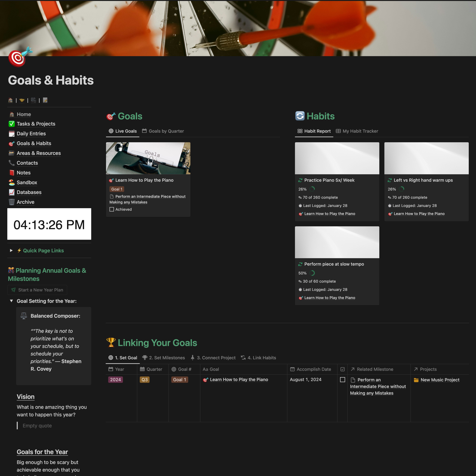Click the house emoji shortcut icon
Screen dimensions: 476x476
[x=10, y=100]
